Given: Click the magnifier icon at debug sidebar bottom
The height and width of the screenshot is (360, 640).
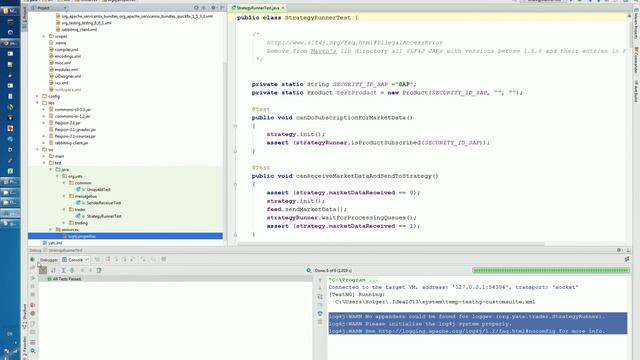Looking at the screenshot, I should (33, 351).
